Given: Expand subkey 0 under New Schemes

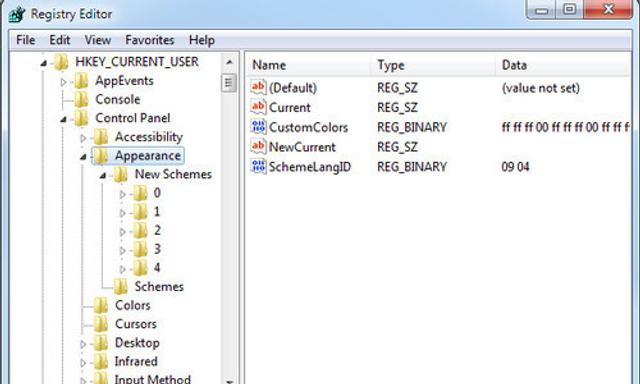Looking at the screenshot, I should click(122, 194).
